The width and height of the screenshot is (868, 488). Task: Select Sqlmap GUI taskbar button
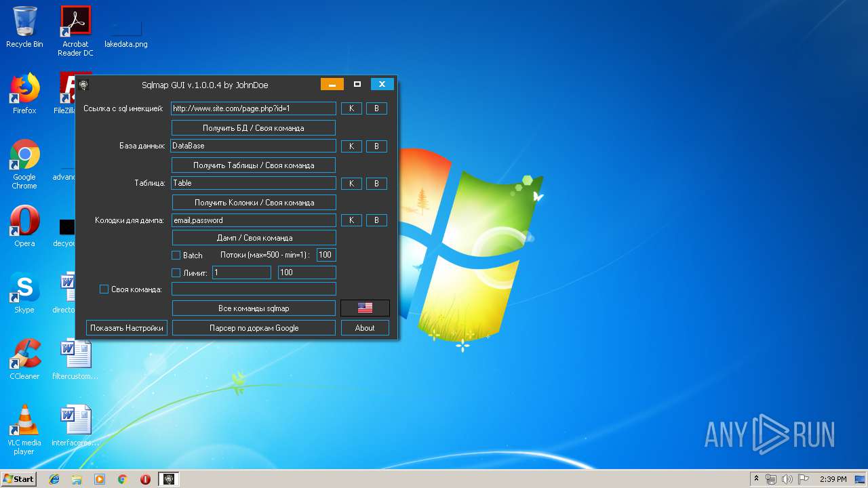[169, 479]
